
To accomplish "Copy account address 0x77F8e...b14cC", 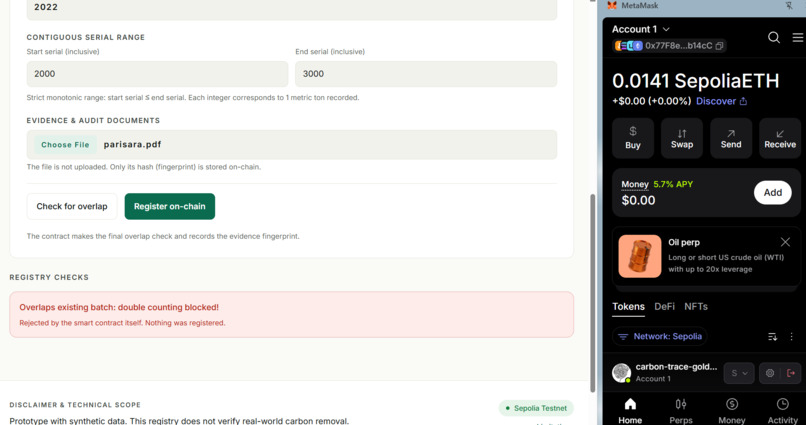I will point(719,46).
